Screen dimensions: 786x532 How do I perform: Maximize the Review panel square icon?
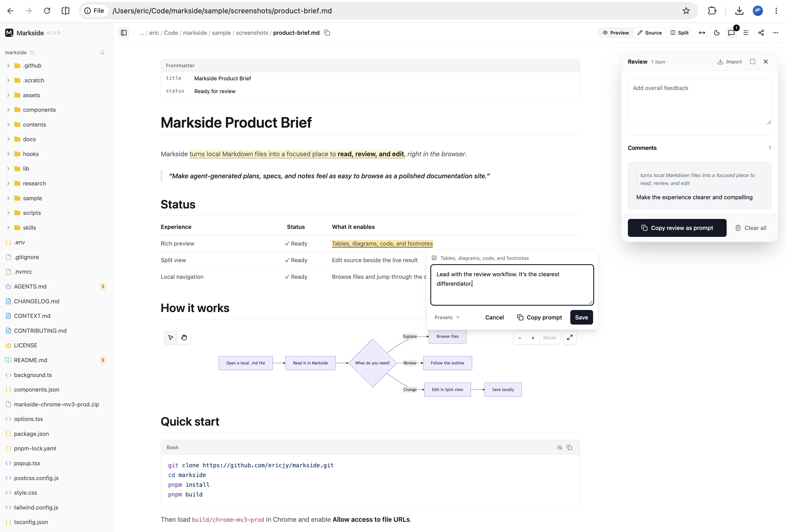pos(752,62)
